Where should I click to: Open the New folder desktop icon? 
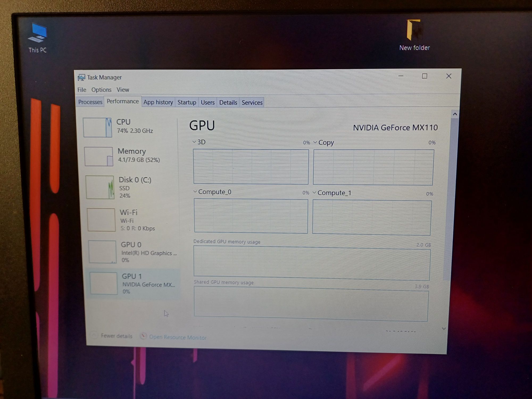point(414,35)
